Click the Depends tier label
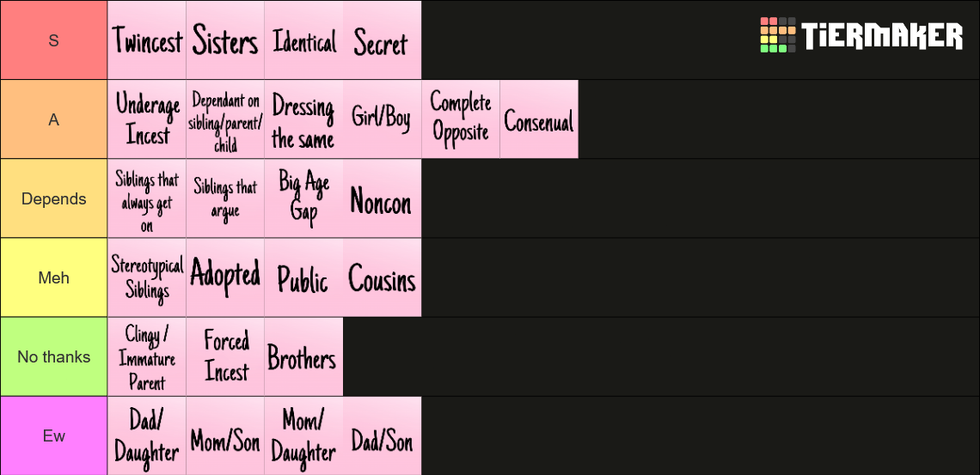Viewport: 980px width, 475px height. [x=54, y=198]
